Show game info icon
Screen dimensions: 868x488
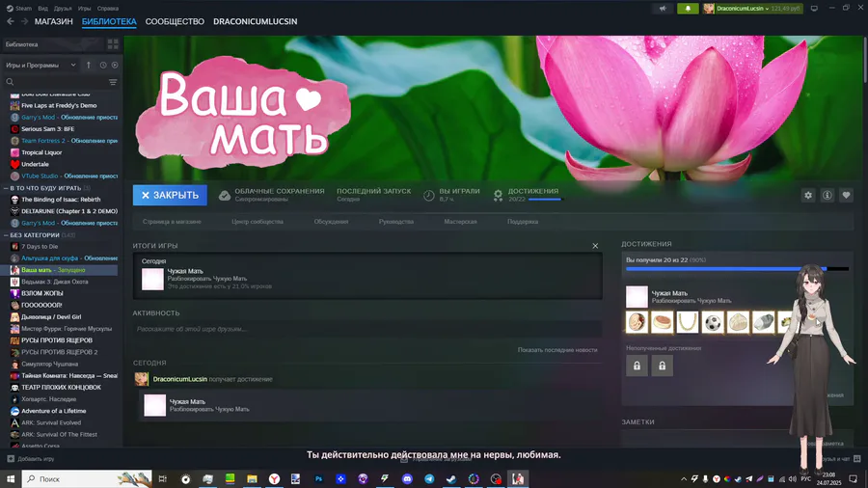pyautogui.click(x=827, y=195)
